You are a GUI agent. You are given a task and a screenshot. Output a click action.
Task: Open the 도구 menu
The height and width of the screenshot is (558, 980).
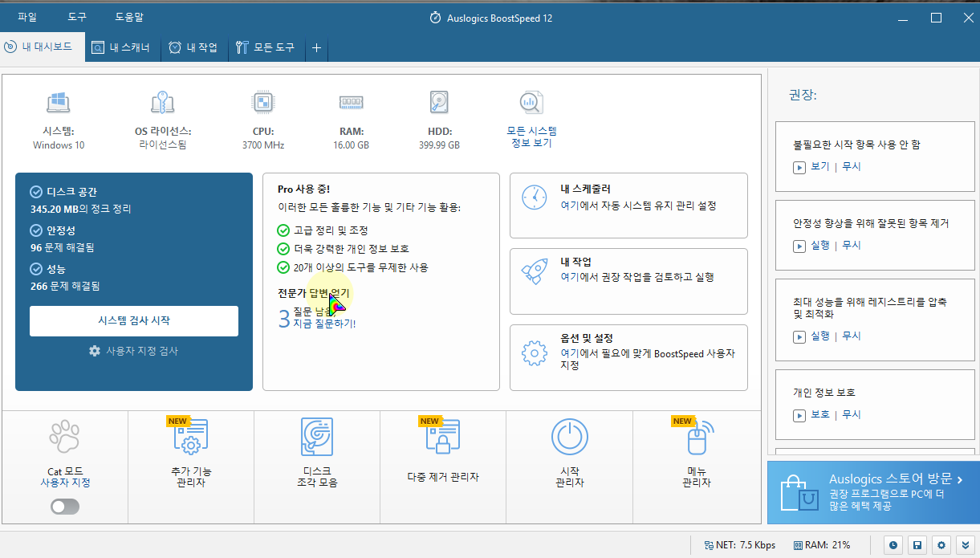(x=77, y=17)
